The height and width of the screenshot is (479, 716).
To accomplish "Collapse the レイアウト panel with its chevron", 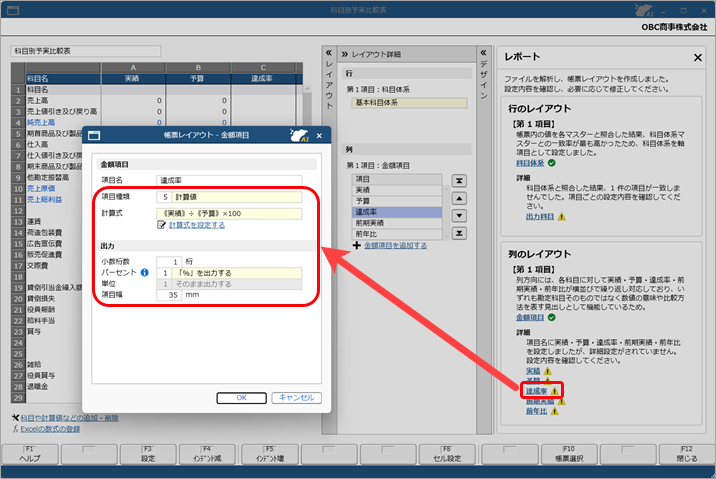I will (329, 53).
